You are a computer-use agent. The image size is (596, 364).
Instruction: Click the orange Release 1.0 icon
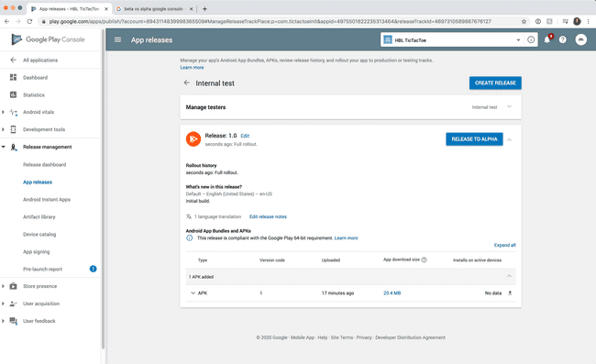coord(193,139)
